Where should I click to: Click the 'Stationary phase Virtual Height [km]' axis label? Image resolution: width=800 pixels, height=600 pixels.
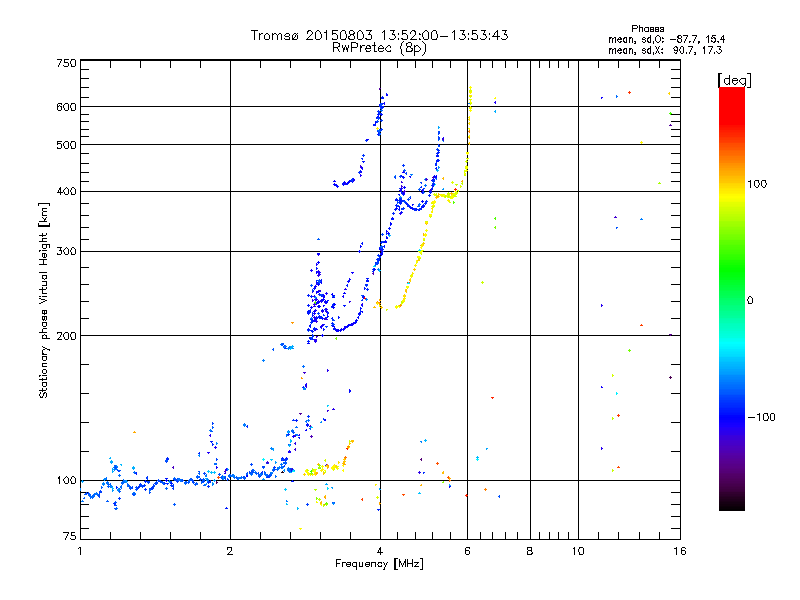pyautogui.click(x=44, y=300)
